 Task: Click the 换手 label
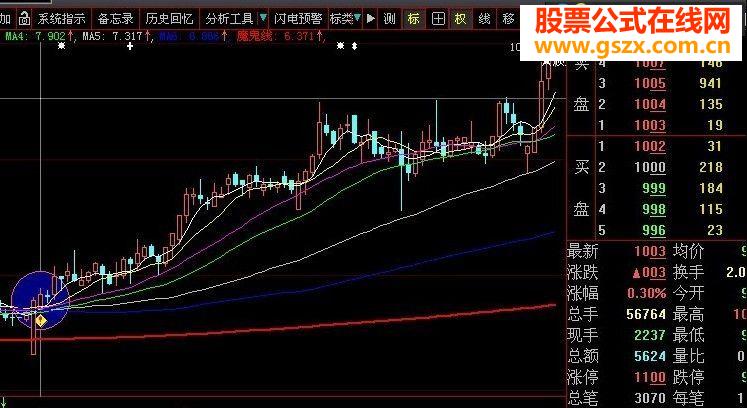click(688, 272)
